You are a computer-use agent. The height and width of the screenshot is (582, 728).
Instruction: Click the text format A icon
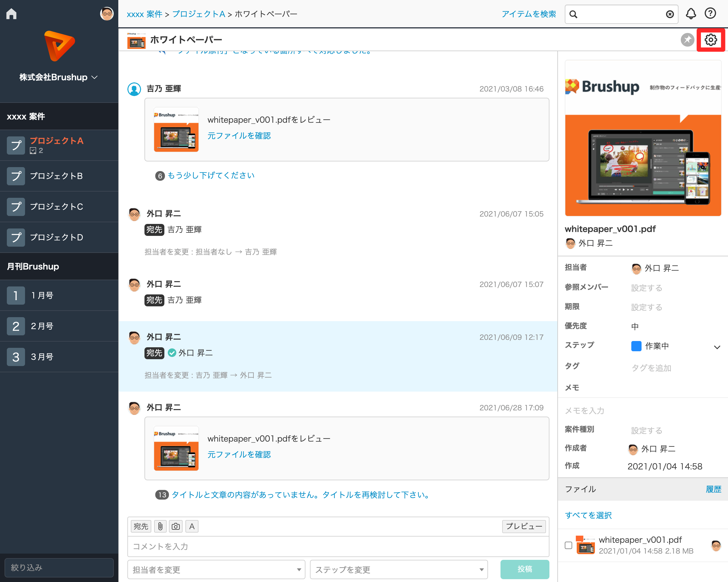coord(192,526)
